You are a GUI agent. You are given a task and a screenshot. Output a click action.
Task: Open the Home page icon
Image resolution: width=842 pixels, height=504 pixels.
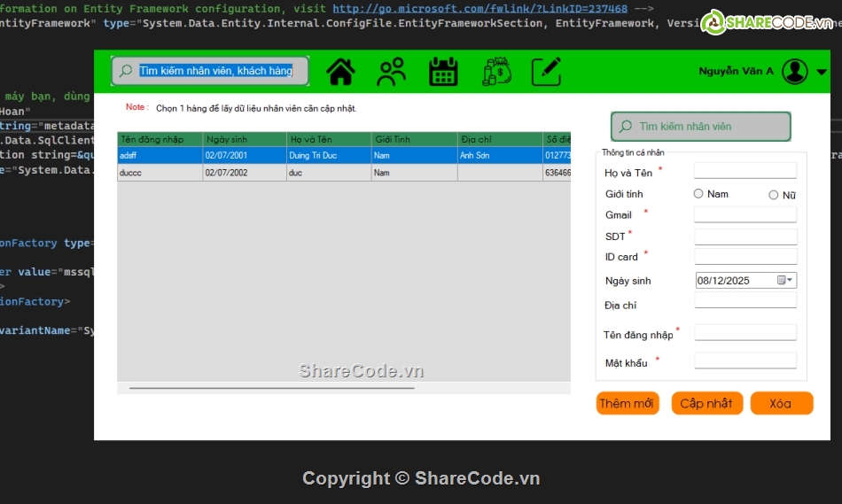point(340,72)
